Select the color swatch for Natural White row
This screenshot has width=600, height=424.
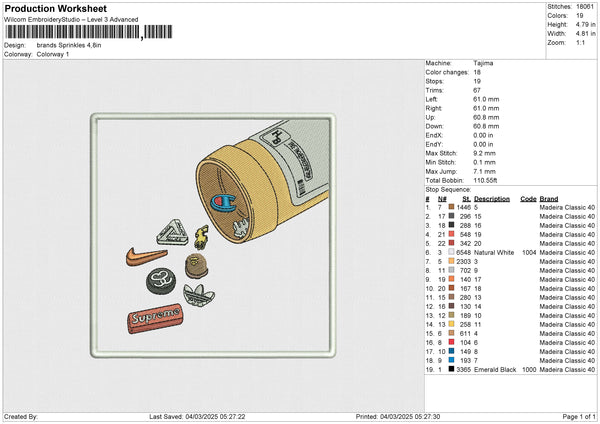pos(451,252)
